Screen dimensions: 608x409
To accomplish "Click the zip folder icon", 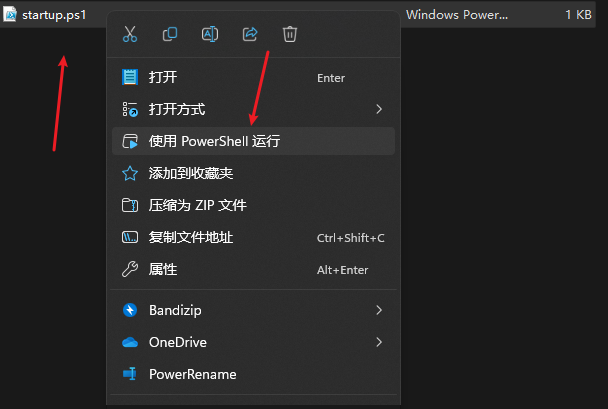I will pyautogui.click(x=130, y=205).
